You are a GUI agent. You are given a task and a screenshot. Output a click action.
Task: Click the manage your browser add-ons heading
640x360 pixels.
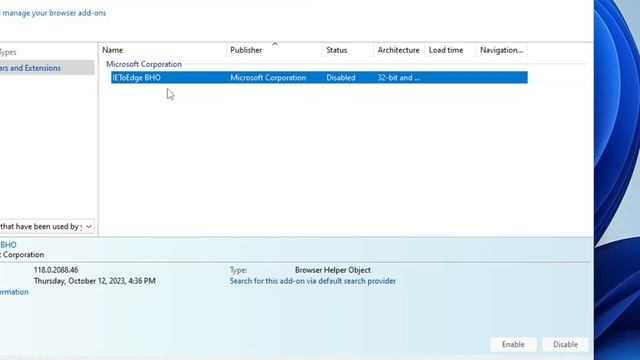53,13
